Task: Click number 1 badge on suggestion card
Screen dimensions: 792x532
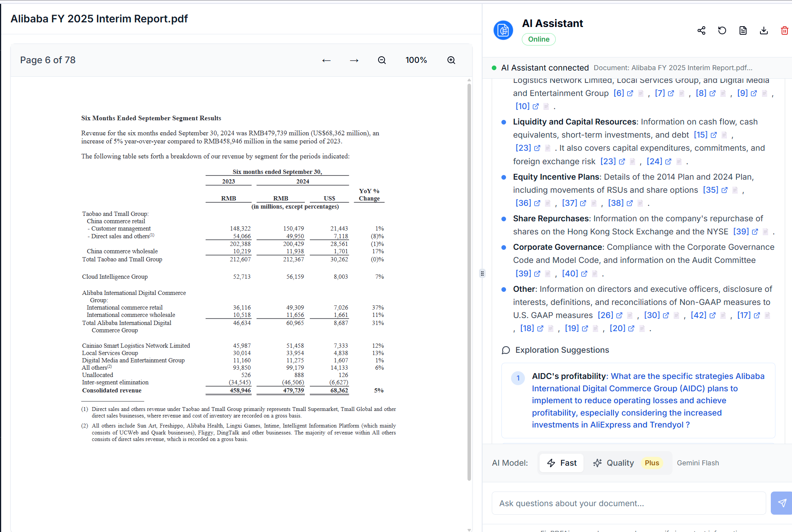Action: (x=518, y=378)
